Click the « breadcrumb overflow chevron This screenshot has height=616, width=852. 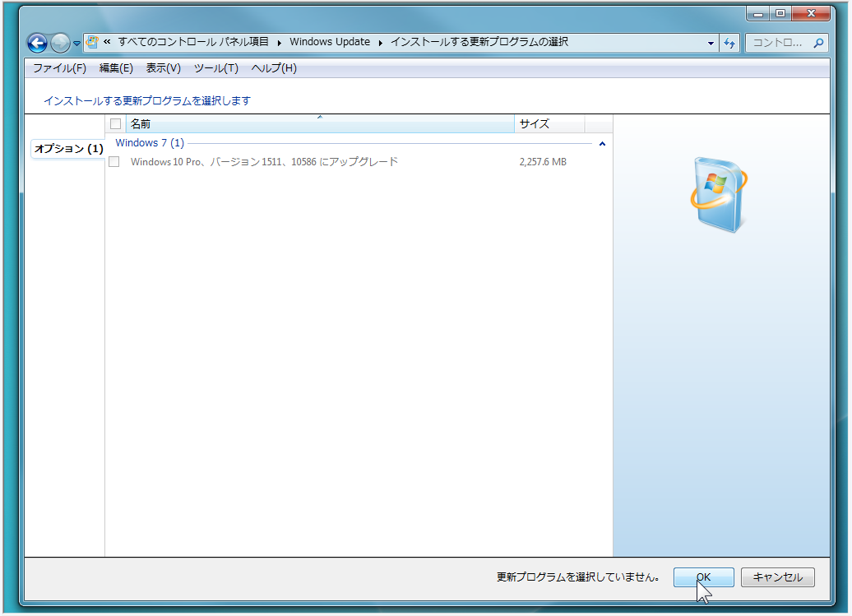(107, 42)
